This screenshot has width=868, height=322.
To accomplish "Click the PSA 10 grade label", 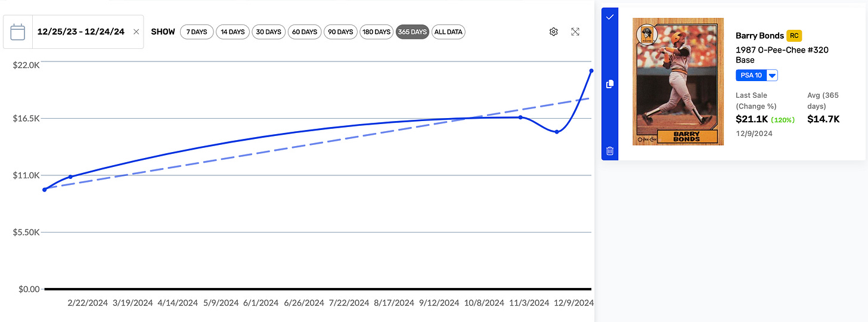I will tap(751, 75).
